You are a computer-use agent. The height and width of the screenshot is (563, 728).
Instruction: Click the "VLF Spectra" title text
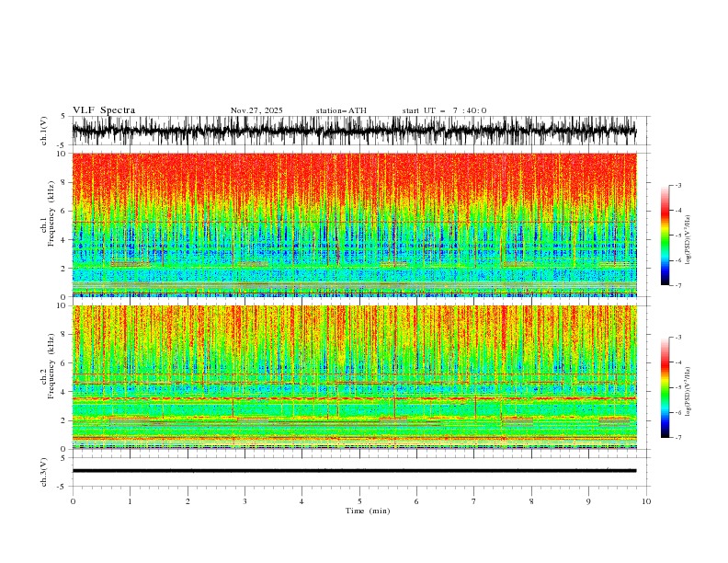point(104,110)
